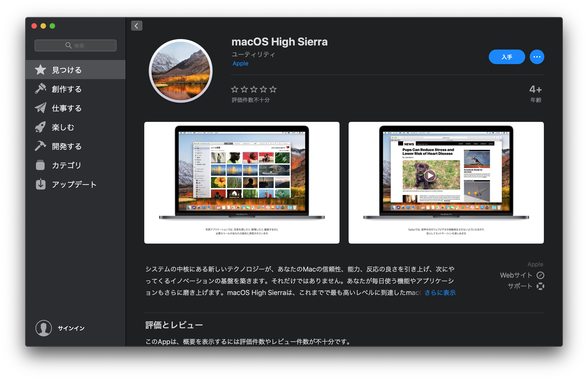This screenshot has height=380, width=588.
Task: Click the hammer icon for 開発する
Action: click(40, 146)
